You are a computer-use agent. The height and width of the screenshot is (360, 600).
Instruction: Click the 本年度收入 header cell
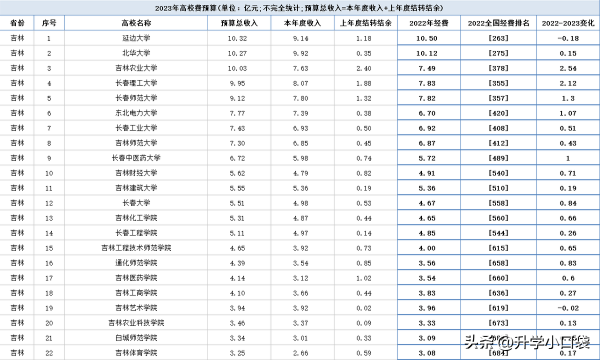[302, 23]
